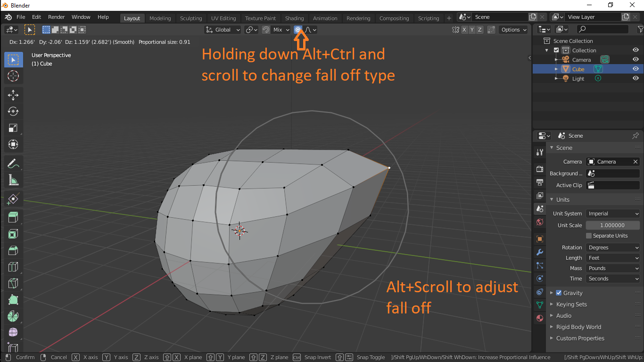Select the Cursor tool in left toolbar
This screenshot has height=362, width=644.
click(13, 76)
